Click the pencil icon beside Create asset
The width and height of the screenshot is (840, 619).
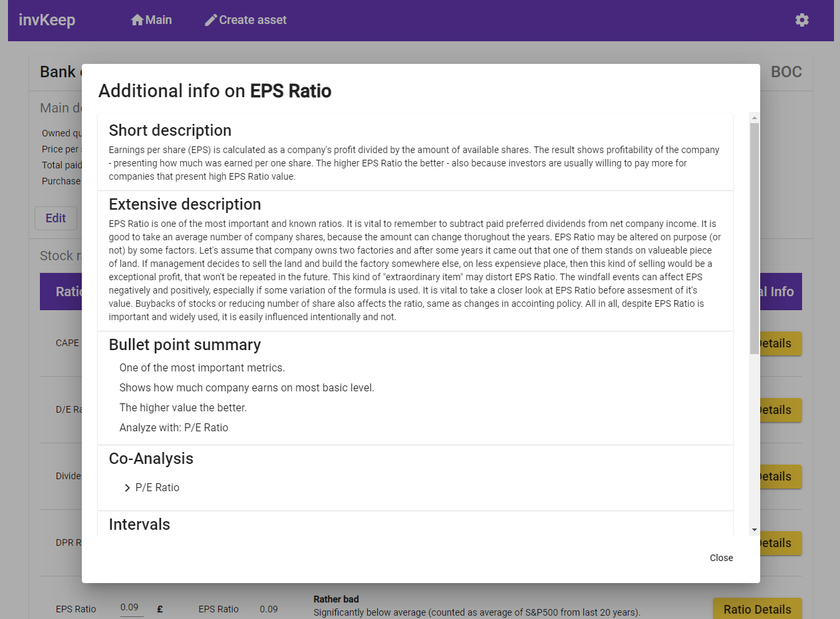pyautogui.click(x=211, y=20)
